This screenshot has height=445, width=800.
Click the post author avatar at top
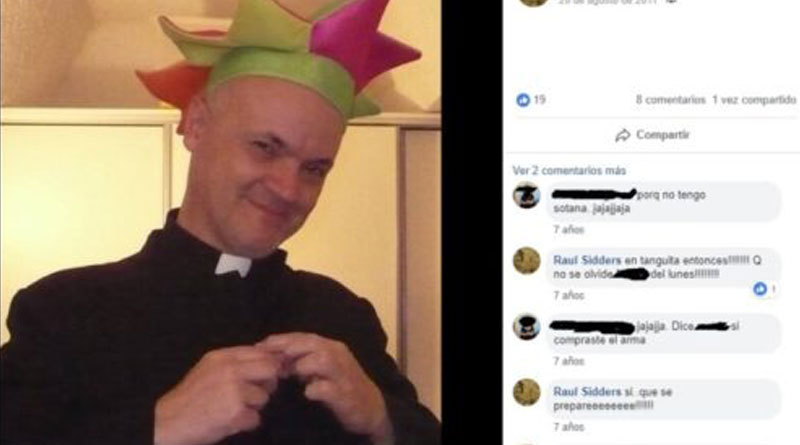tap(533, 3)
